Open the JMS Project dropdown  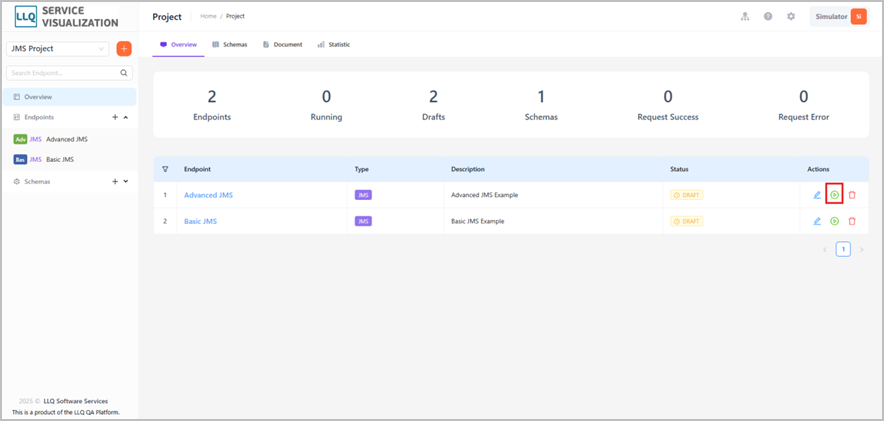(x=58, y=48)
